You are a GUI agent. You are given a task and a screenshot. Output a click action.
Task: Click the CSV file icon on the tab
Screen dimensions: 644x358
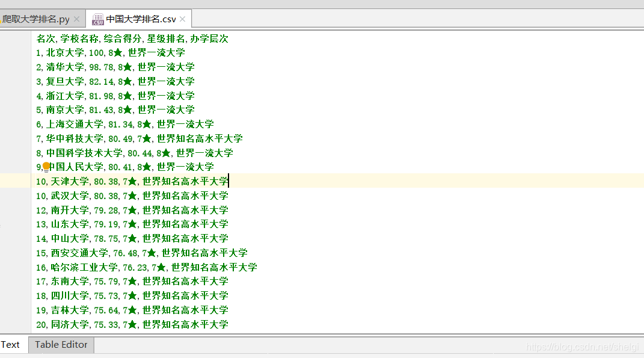tap(98, 19)
